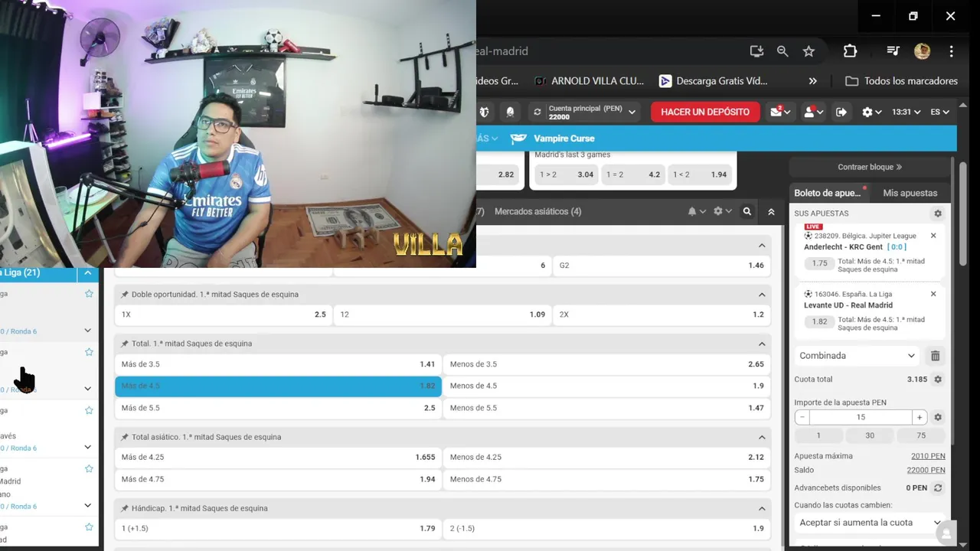Screen dimensions: 980x551
Task: Open market search magnifier icon
Action: click(x=747, y=211)
